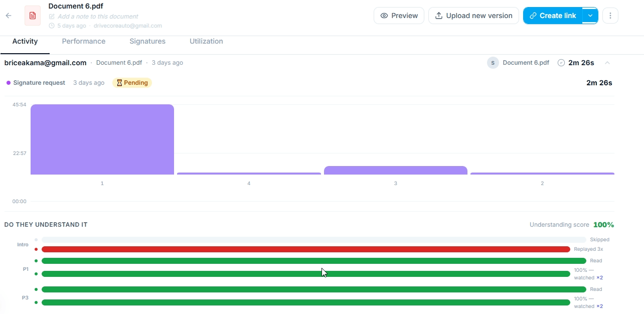Open the Create link dropdown chevron
The image size is (644, 314).
[590, 16]
